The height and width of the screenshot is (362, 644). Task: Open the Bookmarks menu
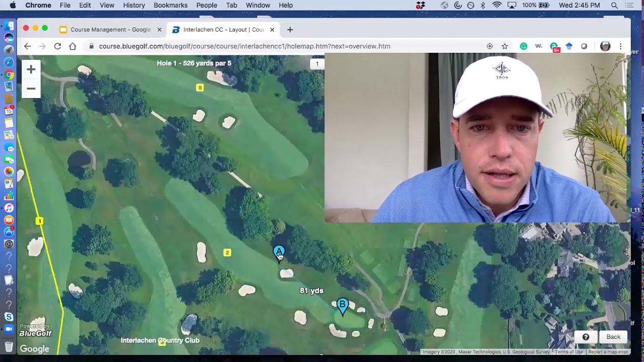coord(171,5)
